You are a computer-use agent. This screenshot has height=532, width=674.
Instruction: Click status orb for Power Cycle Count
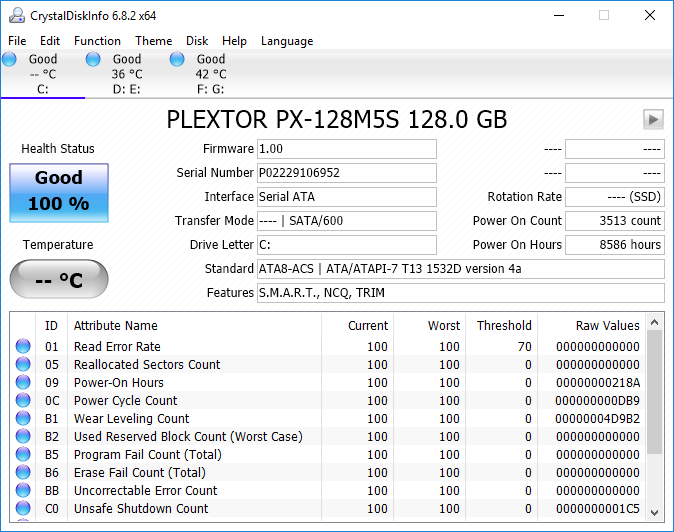[x=23, y=400]
